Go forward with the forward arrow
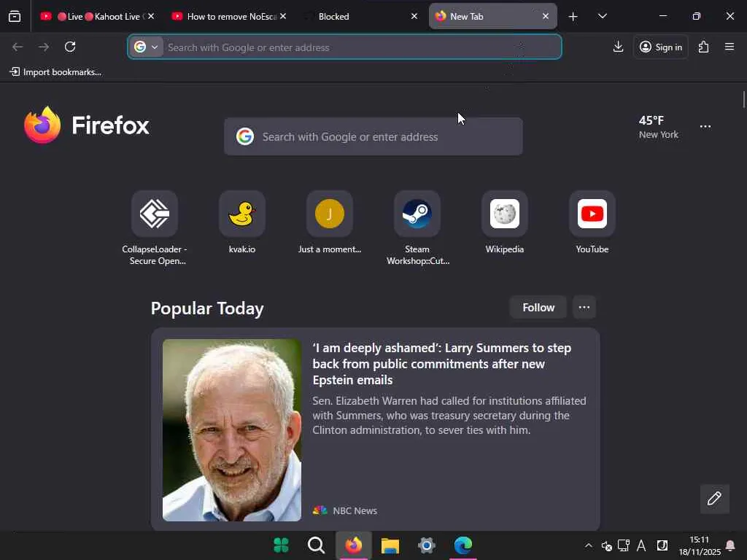Viewport: 747px width, 560px height. coord(44,47)
